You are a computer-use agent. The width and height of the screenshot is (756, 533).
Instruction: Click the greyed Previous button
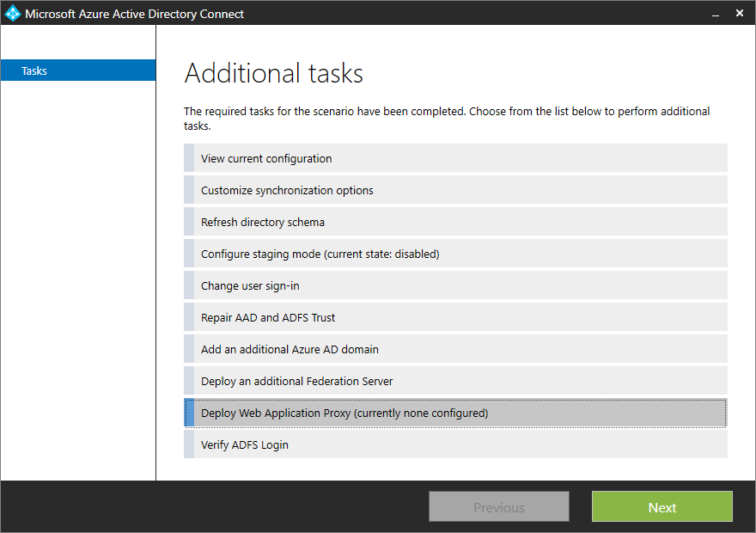coord(499,506)
